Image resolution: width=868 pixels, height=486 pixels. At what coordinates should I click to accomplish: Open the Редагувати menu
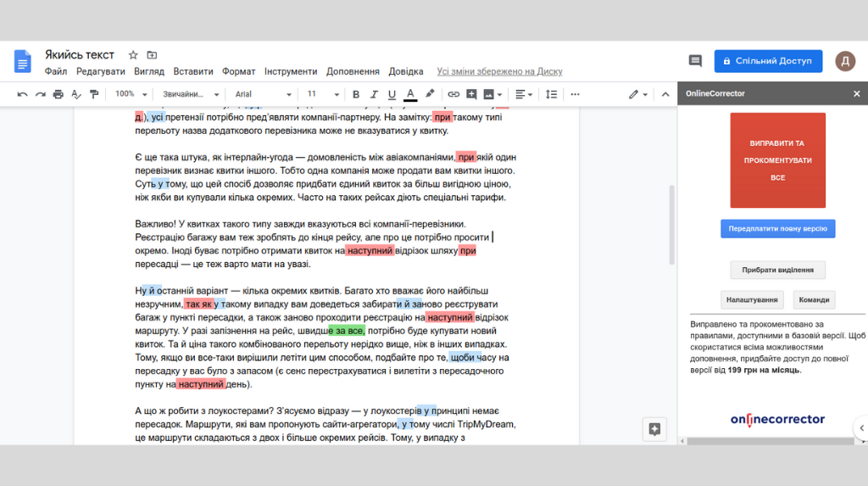pyautogui.click(x=101, y=71)
